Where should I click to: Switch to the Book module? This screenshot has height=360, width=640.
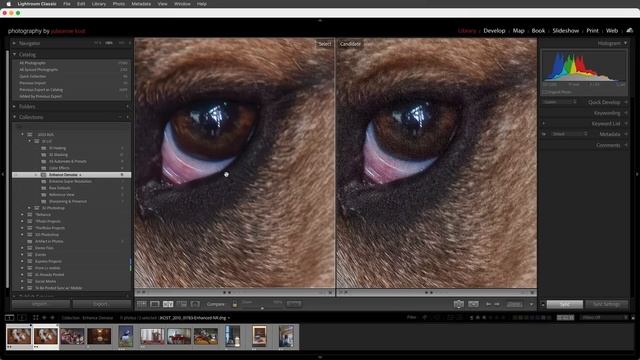[538, 31]
